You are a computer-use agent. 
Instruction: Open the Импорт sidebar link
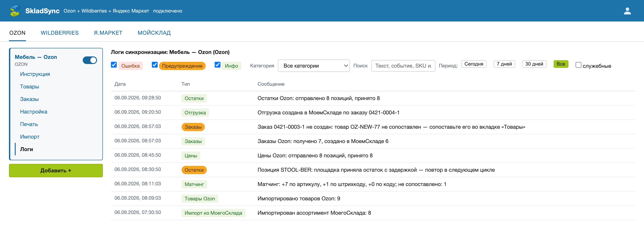[x=30, y=137]
